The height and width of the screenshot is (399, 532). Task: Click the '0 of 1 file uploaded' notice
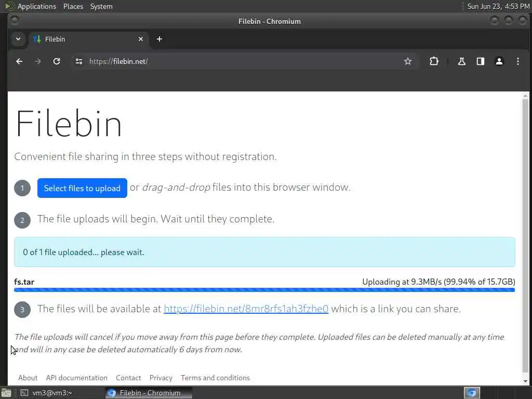tap(264, 252)
